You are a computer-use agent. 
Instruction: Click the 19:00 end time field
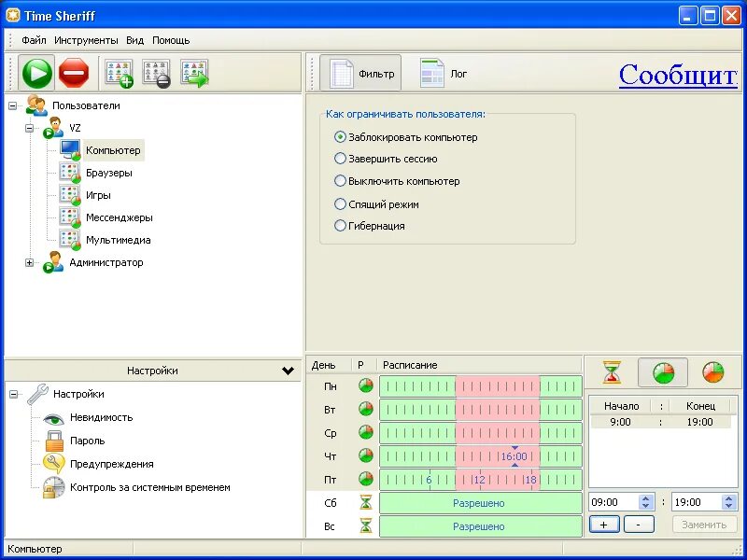697,502
